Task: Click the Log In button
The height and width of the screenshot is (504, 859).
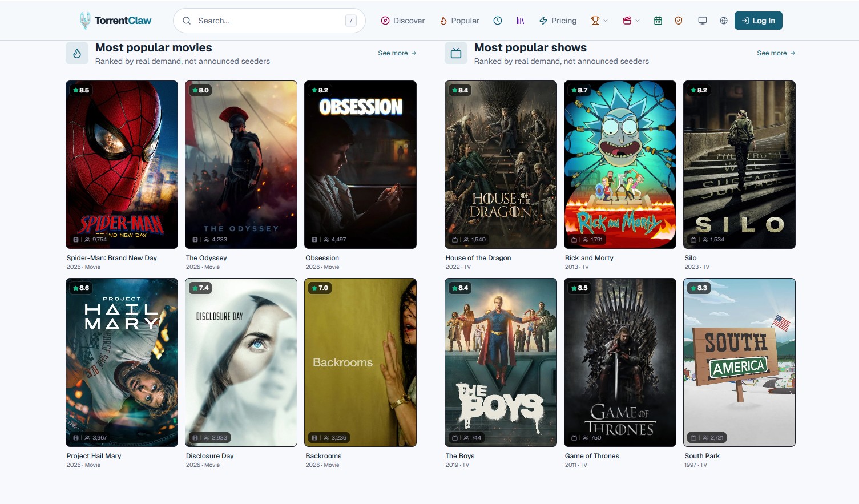Action: [759, 21]
